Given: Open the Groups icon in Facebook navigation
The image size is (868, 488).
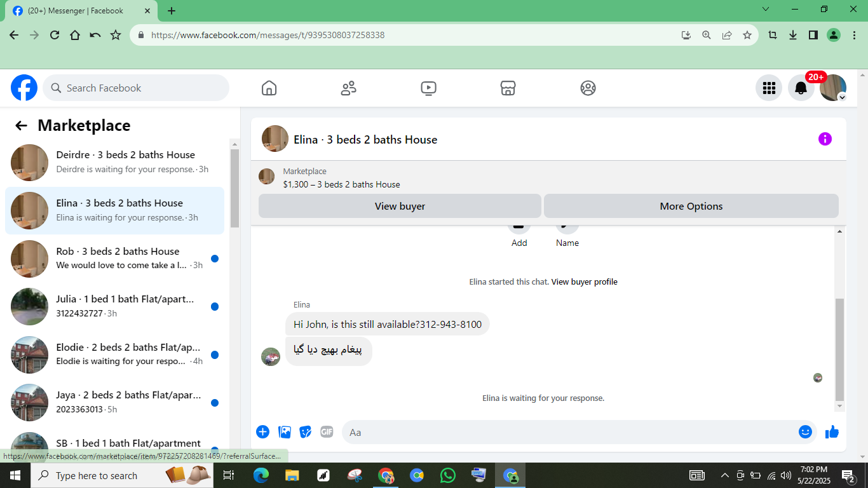Looking at the screenshot, I should pos(588,88).
